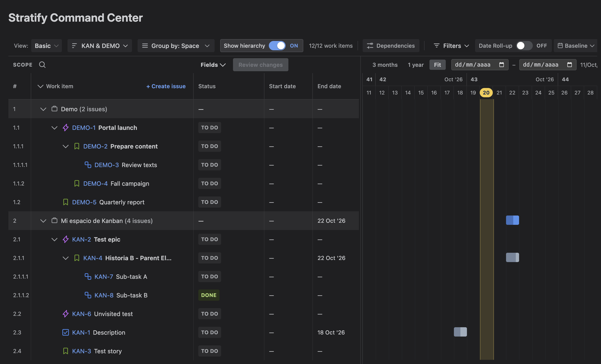Click the KAN-8 subtask icon
This screenshot has width=601, height=364.
pyautogui.click(x=88, y=295)
